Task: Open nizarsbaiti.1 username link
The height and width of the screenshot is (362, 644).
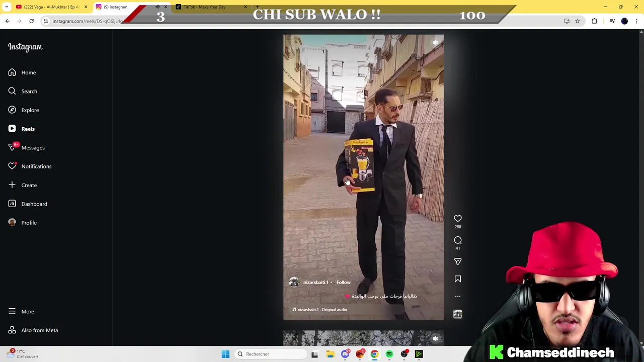Action: (316, 283)
